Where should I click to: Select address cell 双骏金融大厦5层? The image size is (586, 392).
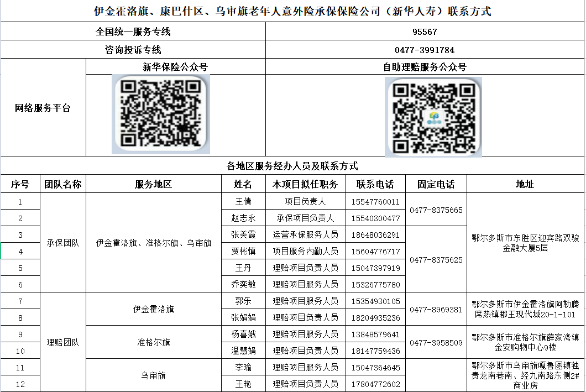[525, 243]
